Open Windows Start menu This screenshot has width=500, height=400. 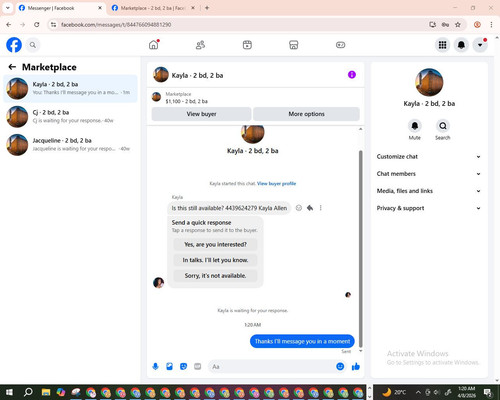coord(9,392)
